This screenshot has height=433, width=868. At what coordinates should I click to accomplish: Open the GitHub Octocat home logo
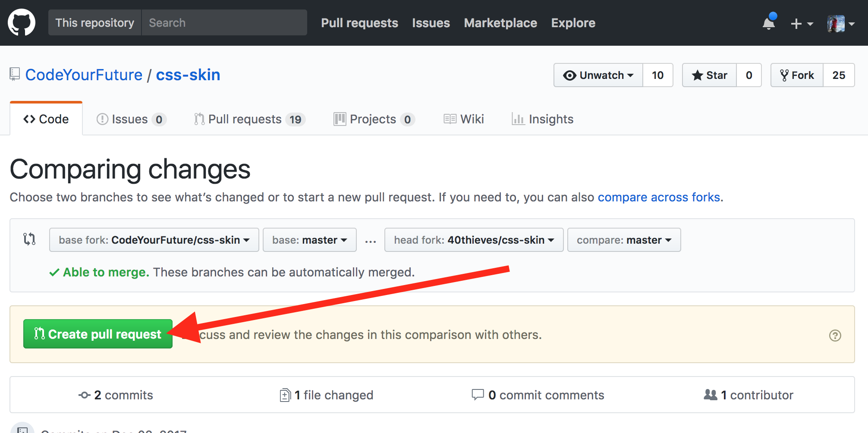tap(22, 22)
